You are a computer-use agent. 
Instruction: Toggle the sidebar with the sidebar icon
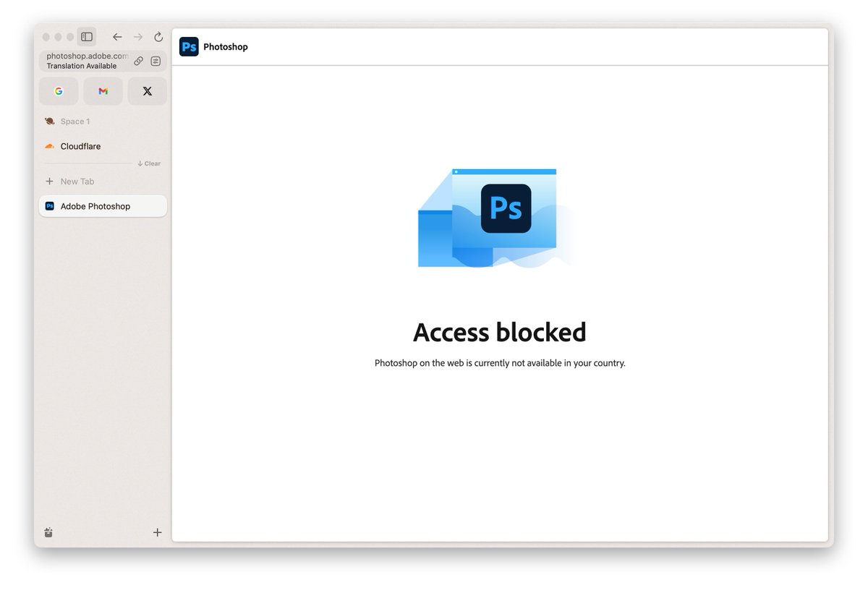point(86,36)
